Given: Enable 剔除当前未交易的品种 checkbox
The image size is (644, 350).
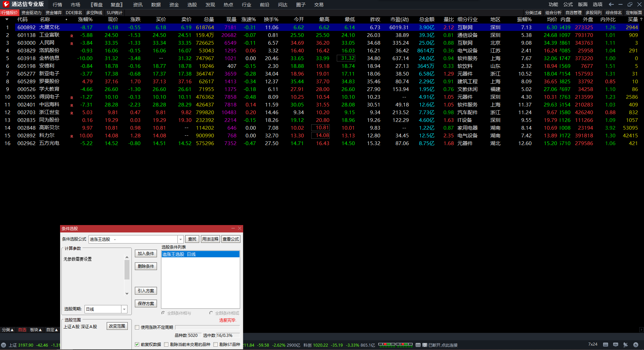Looking at the screenshot, I should coord(166,345).
